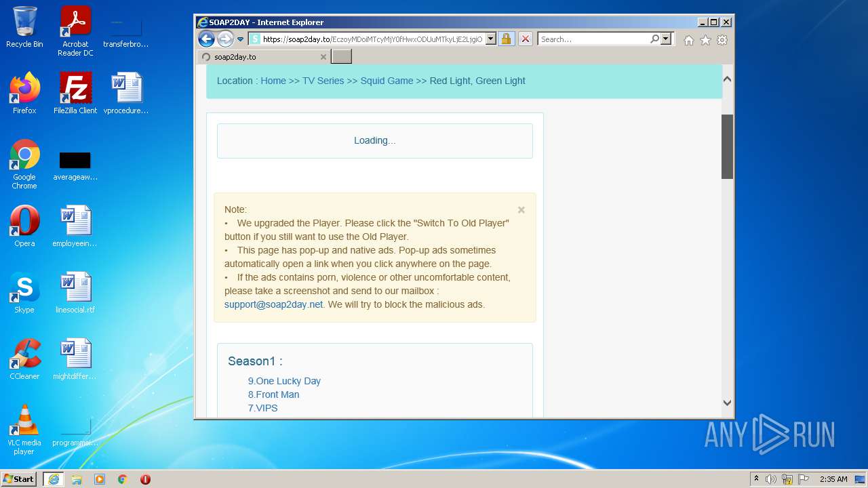This screenshot has width=868, height=488.
Task: Stop page loading with red X button
Action: (525, 39)
